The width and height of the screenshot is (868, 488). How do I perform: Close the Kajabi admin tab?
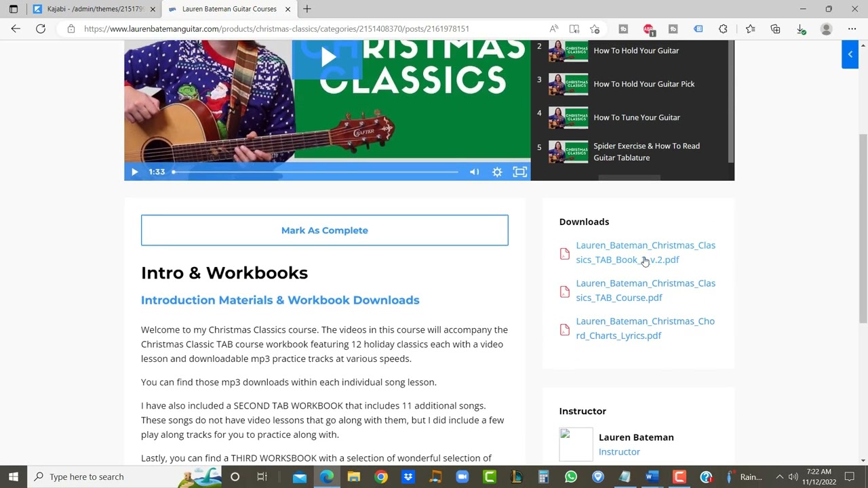(x=153, y=9)
